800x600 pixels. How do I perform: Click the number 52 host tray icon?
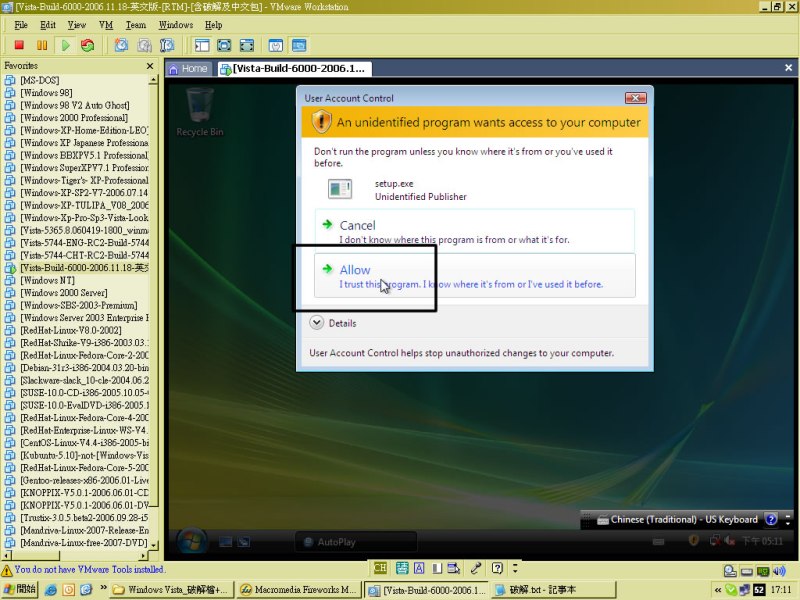tap(759, 590)
